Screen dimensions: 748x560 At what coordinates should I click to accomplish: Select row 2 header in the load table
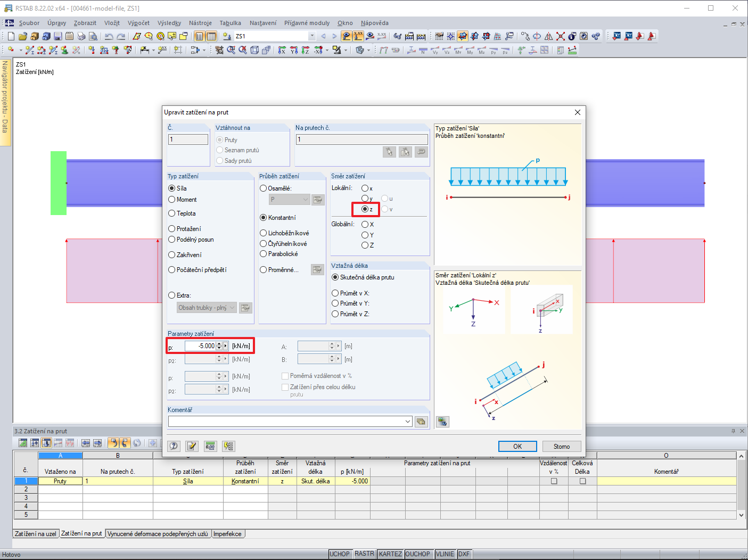(x=26, y=489)
